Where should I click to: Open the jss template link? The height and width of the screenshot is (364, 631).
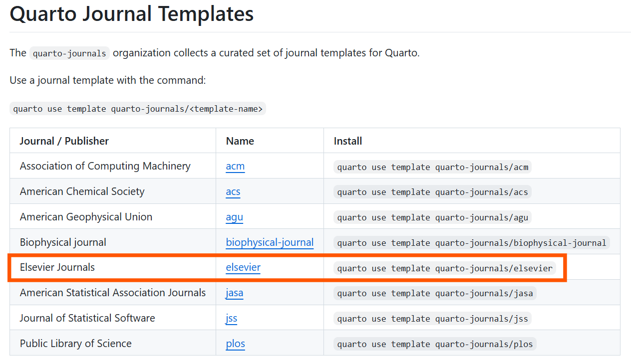(231, 319)
